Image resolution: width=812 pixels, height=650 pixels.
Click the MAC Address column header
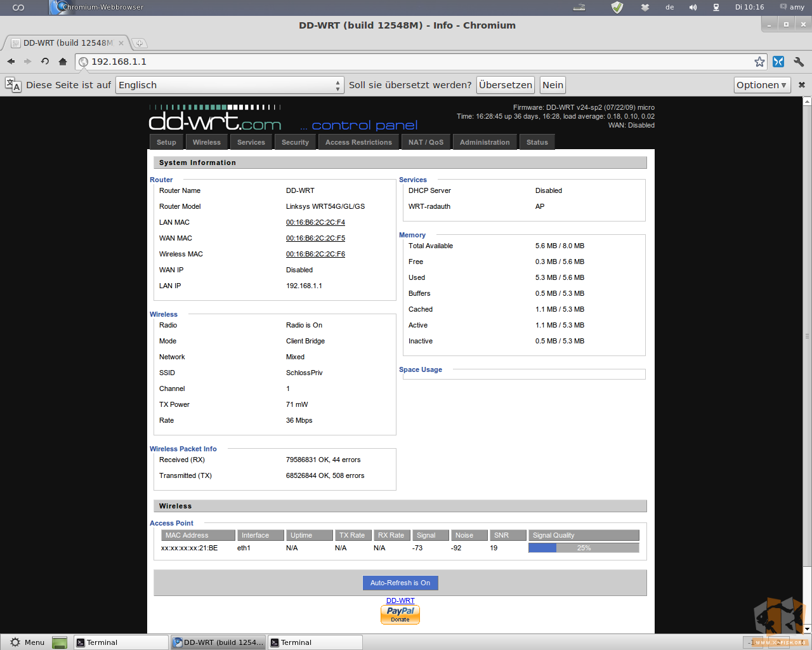198,535
